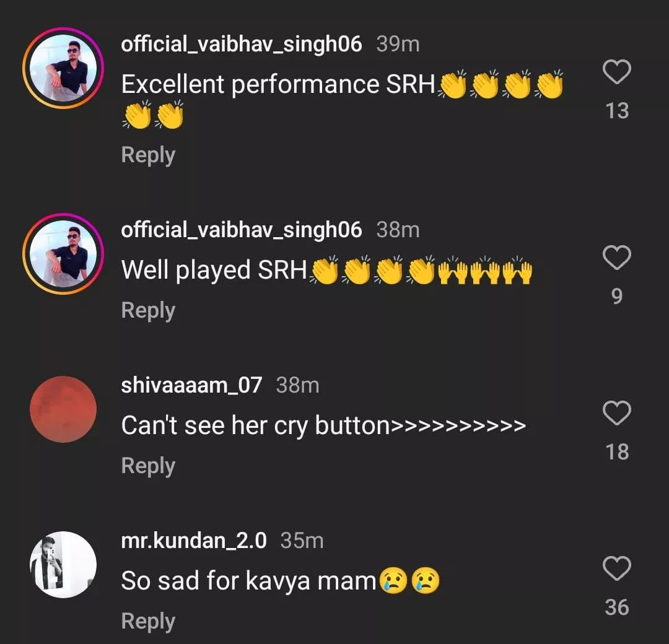View the 13 likes count
The image size is (669, 644).
click(616, 111)
